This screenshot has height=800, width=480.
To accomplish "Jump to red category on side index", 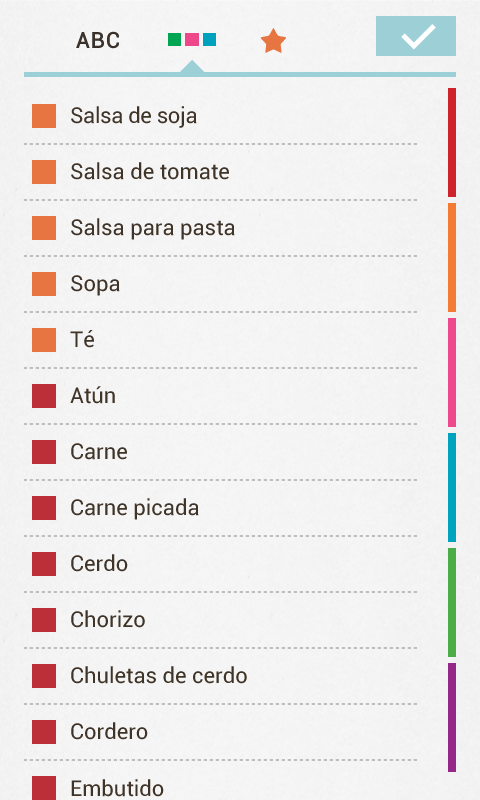I will (452, 142).
